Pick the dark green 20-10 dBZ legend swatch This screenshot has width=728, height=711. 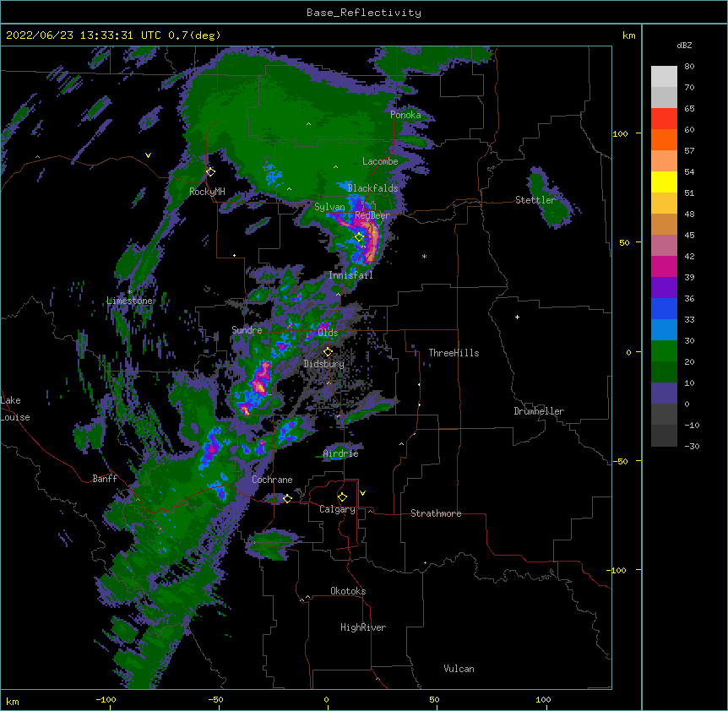664,372
